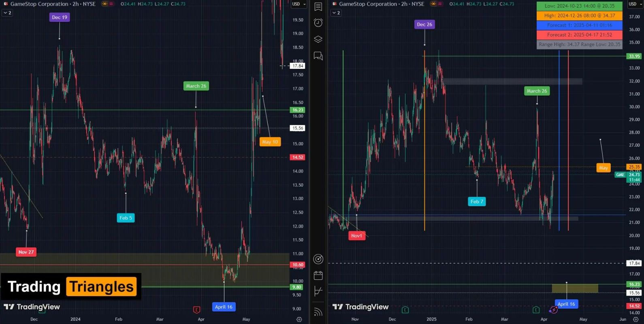Viewport: 644px width, 324px height.
Task: Click the 14.52 red price label on right chart
Action: 634,306
